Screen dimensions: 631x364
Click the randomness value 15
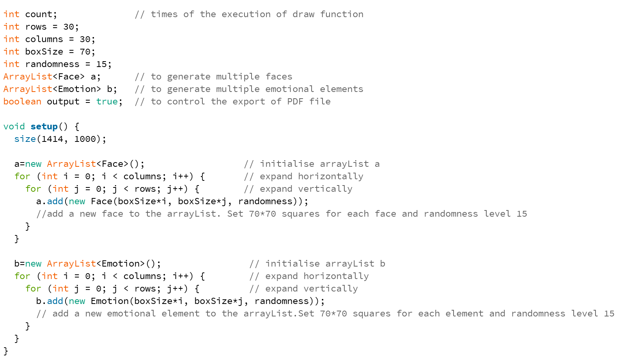click(x=101, y=64)
